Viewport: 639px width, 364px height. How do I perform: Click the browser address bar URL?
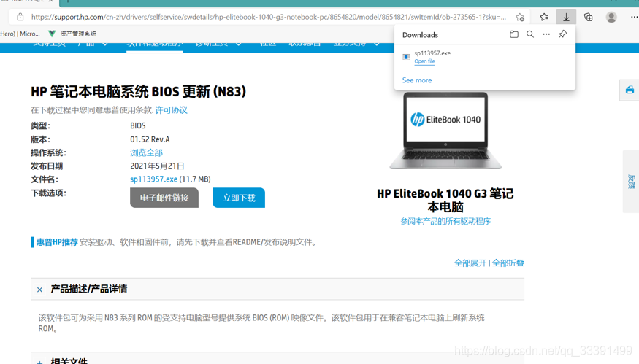pyautogui.click(x=269, y=17)
